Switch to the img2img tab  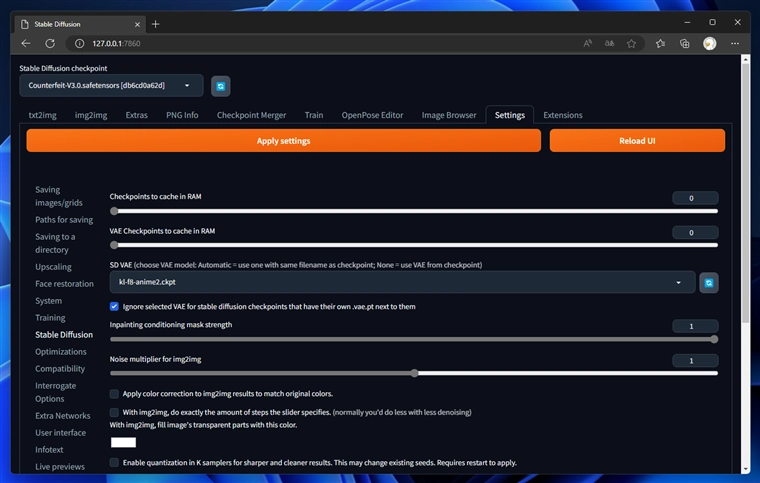pyautogui.click(x=91, y=115)
